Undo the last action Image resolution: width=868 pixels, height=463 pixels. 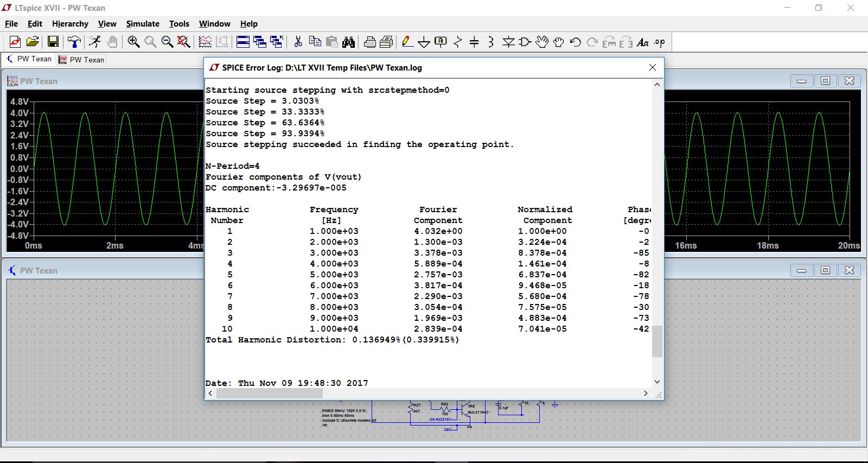coord(576,42)
